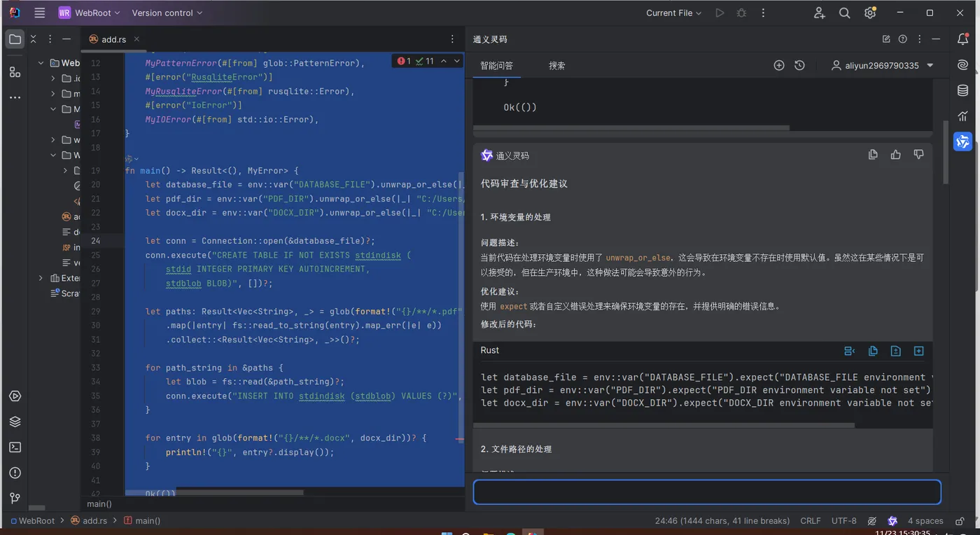Switch to the 搜索 tab
Viewport: 980px width, 535px height.
pyautogui.click(x=557, y=65)
